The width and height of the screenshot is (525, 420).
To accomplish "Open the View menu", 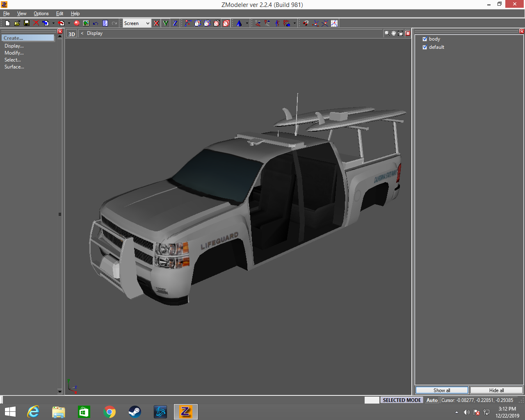I will pyautogui.click(x=22, y=14).
